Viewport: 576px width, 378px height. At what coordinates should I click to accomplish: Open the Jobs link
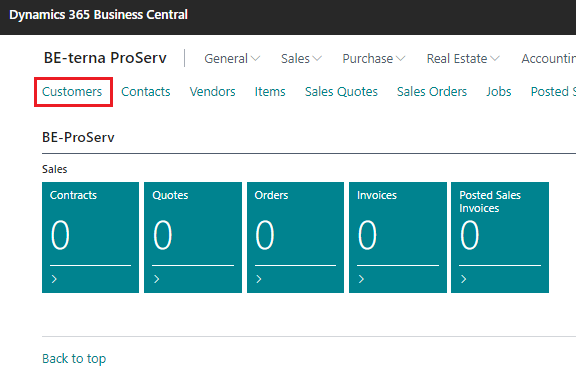click(499, 91)
